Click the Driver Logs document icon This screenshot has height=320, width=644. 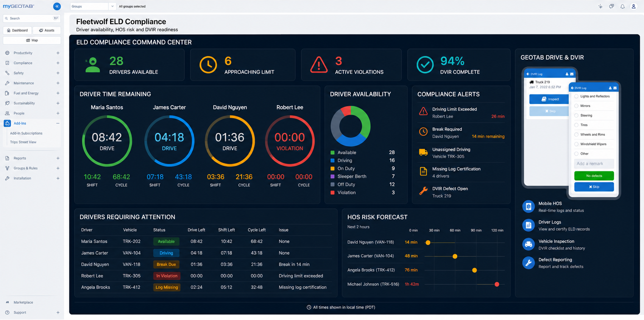[x=528, y=225]
